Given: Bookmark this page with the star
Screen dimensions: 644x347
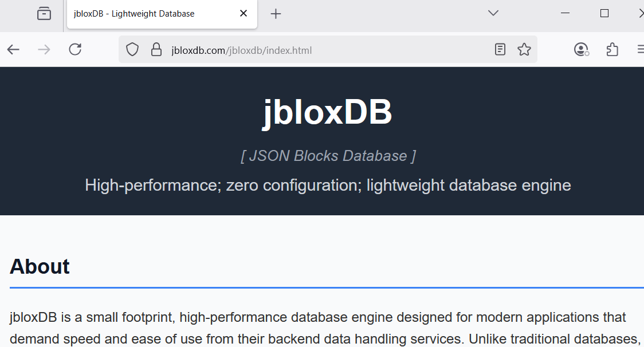Looking at the screenshot, I should tap(524, 50).
